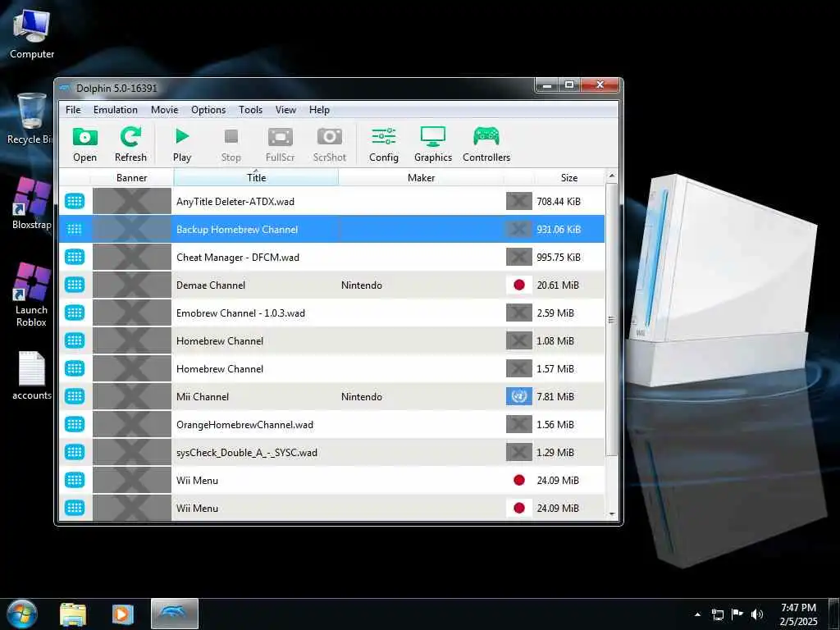Screen dimensions: 840x630
Task: Open the File menu
Action: [x=73, y=110]
